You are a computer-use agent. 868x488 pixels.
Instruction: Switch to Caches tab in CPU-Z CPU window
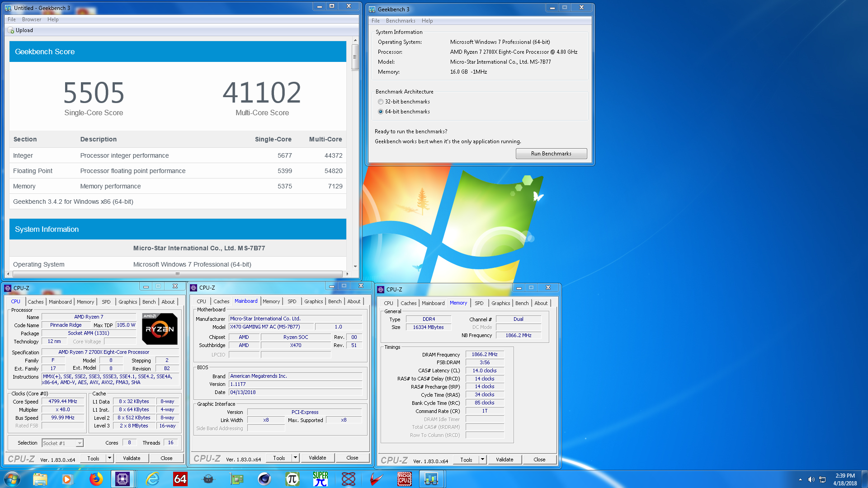pyautogui.click(x=36, y=302)
